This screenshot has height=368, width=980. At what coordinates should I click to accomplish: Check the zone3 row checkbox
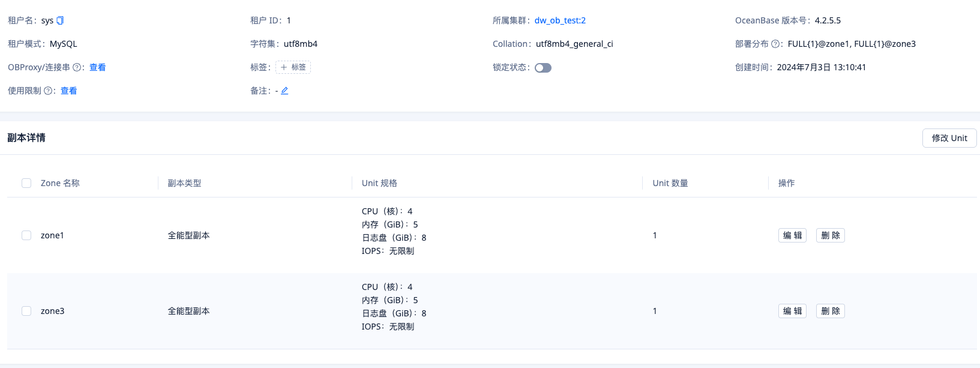26,311
